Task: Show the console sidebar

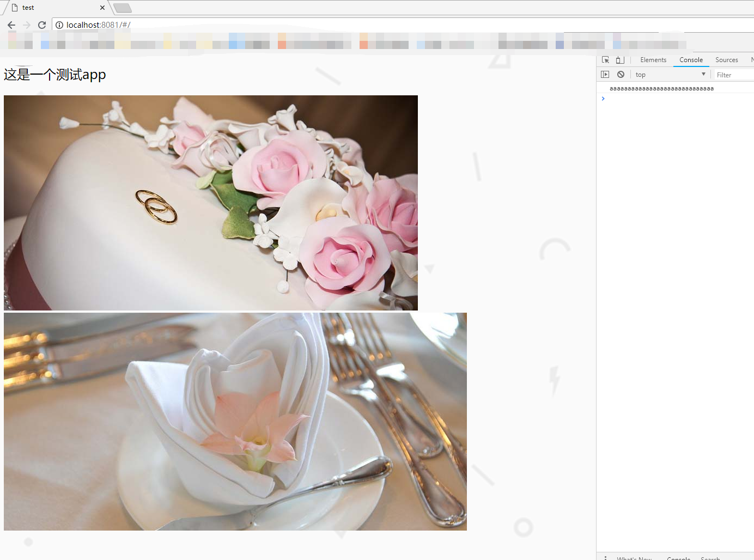Action: point(605,75)
